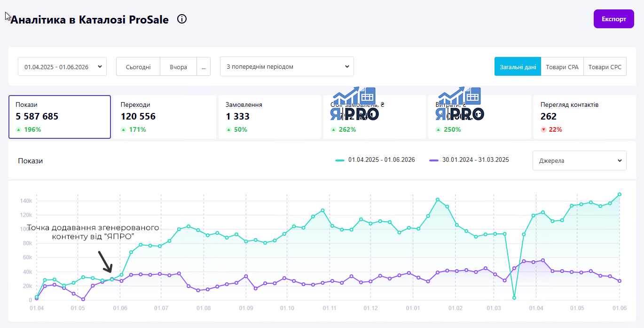Click the green up arrow under Замовлення
Screen dimensions: 644x328
228,129
